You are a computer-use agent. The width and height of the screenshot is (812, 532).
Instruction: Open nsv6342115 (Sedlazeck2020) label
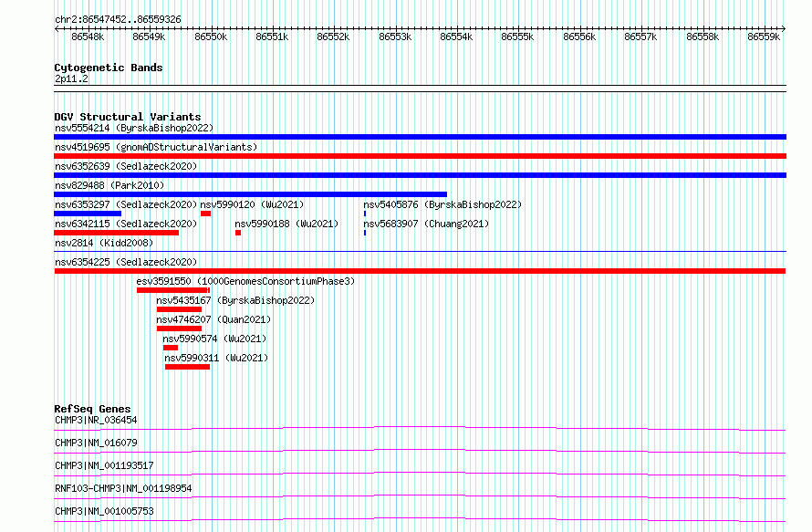click(126, 224)
